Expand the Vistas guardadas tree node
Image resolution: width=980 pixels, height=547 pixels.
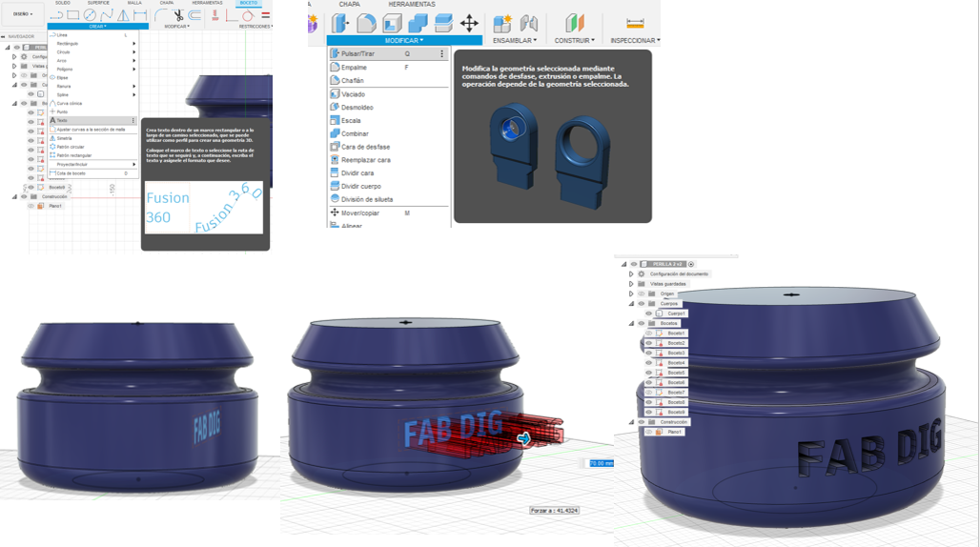click(631, 284)
